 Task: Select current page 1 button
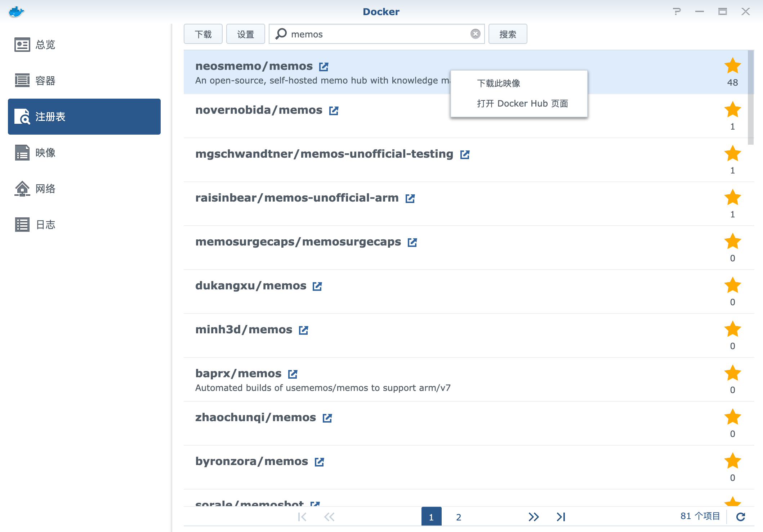(431, 517)
